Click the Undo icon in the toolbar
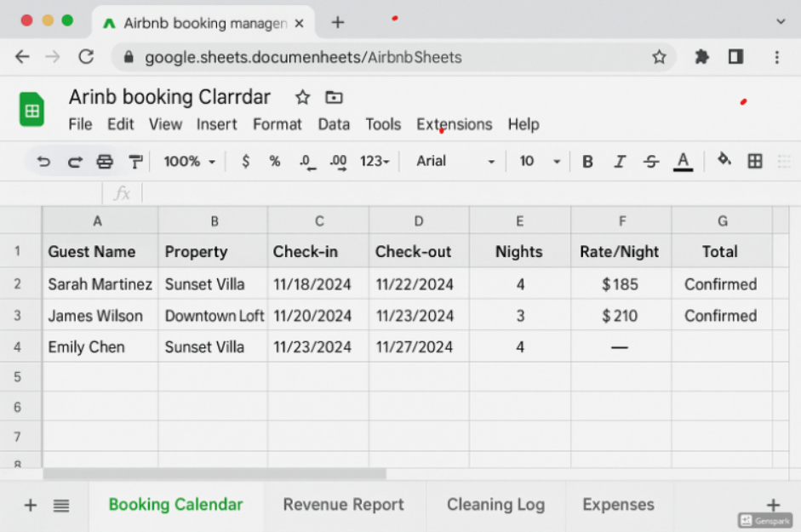Image resolution: width=801 pixels, height=532 pixels. coord(43,162)
